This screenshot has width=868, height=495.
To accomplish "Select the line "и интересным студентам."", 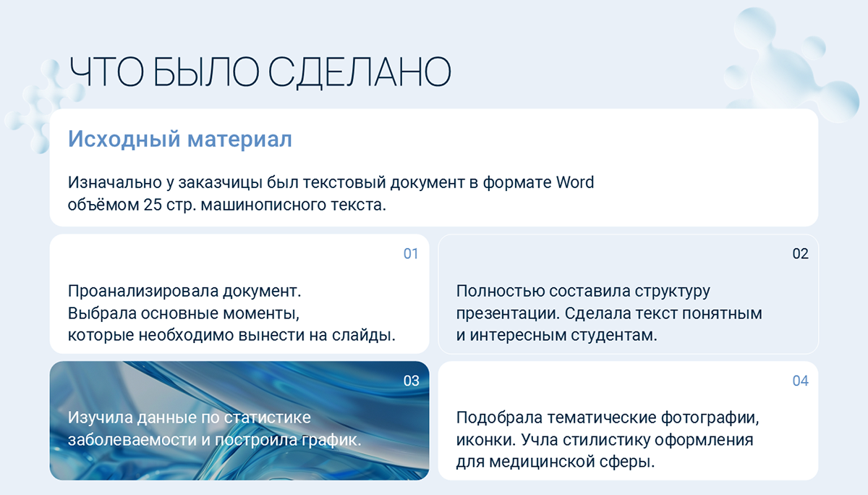I will click(556, 335).
